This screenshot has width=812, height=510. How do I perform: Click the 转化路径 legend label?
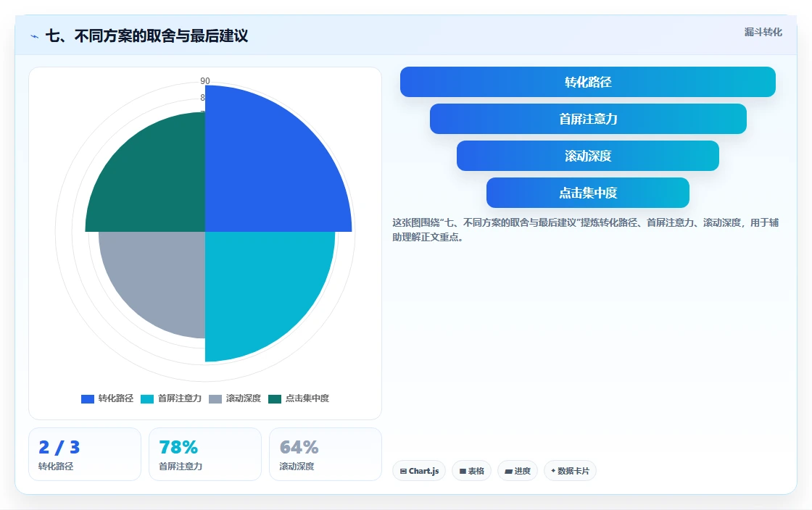(x=116, y=398)
